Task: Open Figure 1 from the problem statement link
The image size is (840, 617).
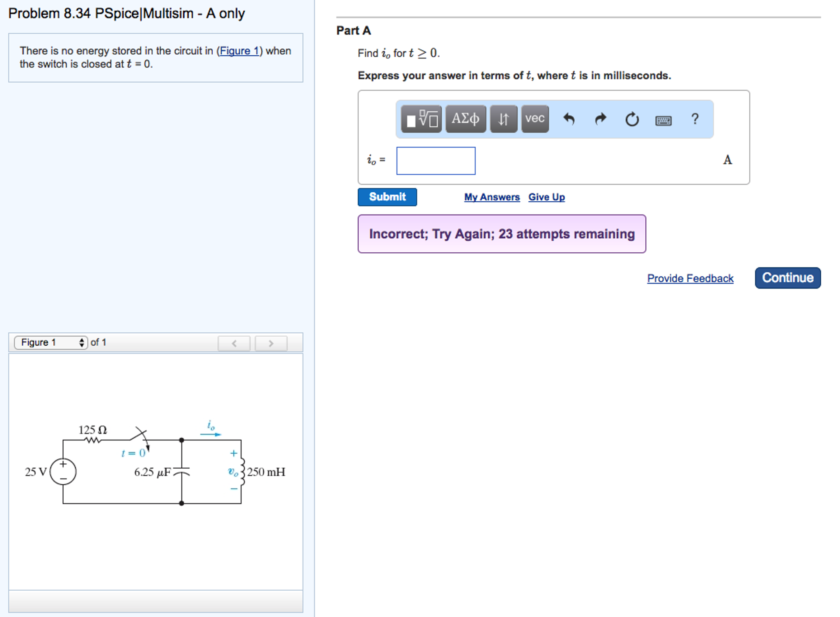Action: 240,51
